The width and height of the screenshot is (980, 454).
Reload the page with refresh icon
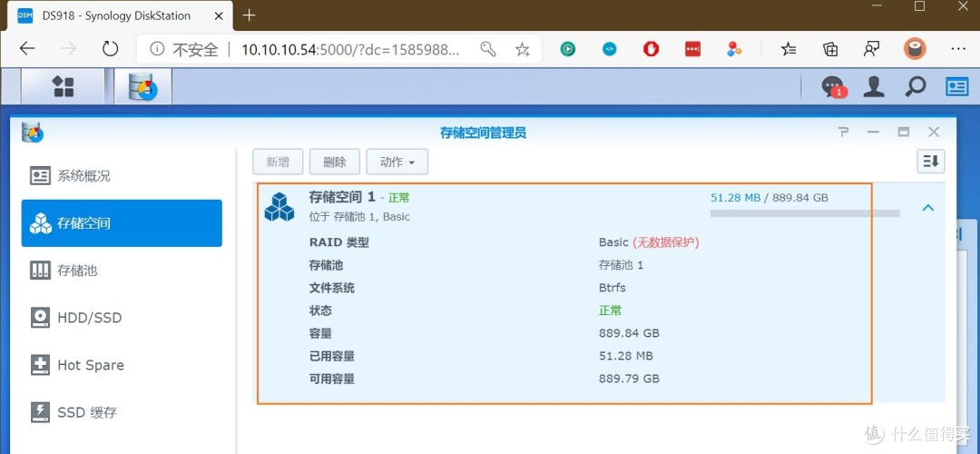click(x=110, y=49)
